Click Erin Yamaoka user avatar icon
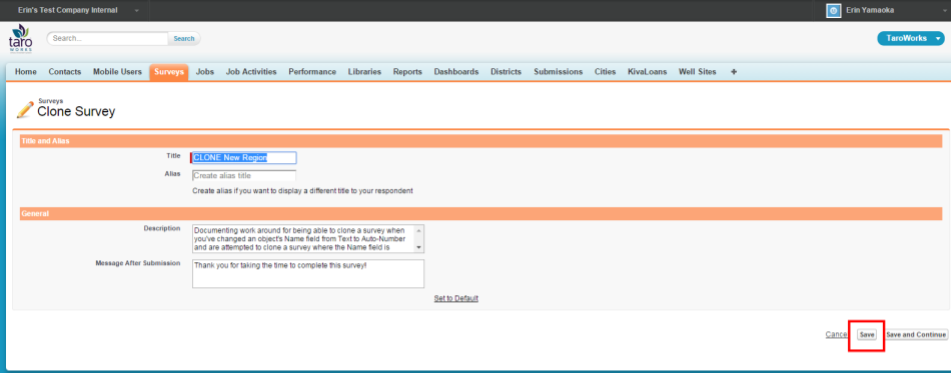The image size is (951, 373). coord(833,10)
